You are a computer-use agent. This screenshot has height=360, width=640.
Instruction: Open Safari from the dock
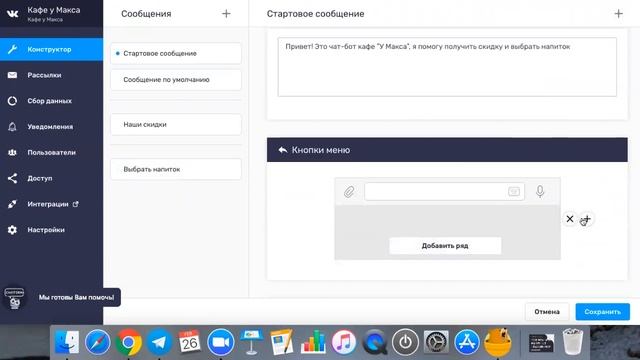point(98,342)
